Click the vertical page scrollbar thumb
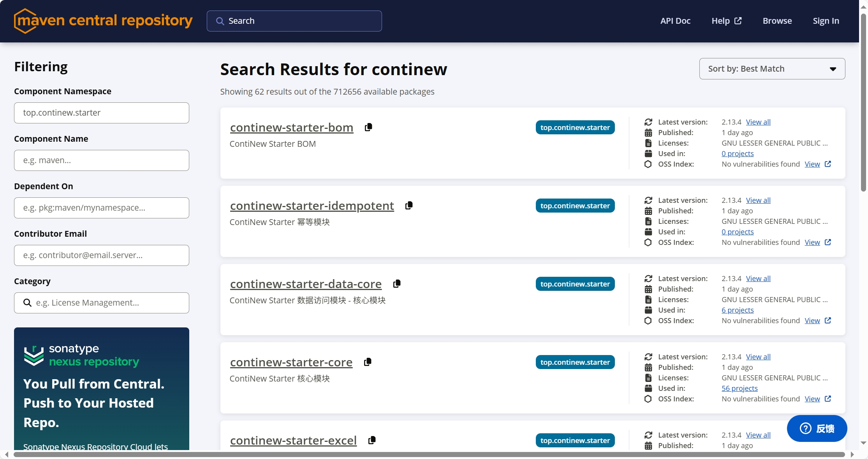 point(863,102)
